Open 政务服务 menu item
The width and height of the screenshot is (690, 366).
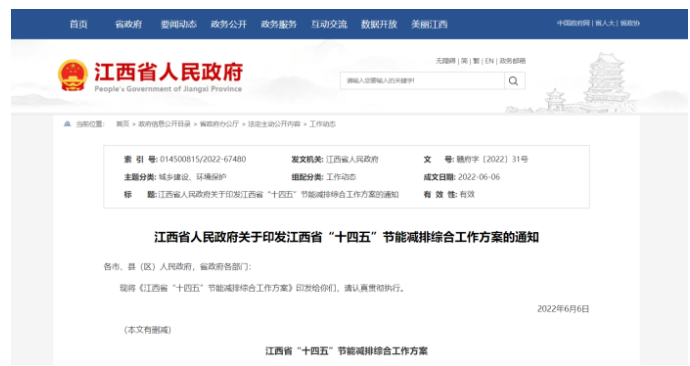279,24
